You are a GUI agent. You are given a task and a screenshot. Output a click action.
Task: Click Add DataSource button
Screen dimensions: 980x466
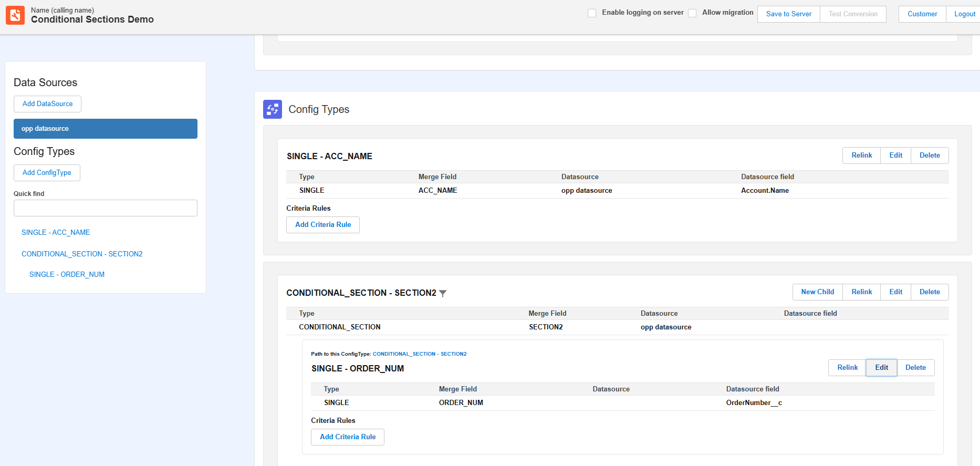pyautogui.click(x=47, y=104)
